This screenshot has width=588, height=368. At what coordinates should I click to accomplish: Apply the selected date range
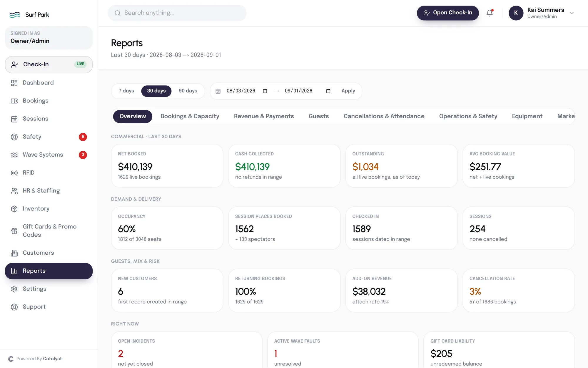tap(348, 91)
